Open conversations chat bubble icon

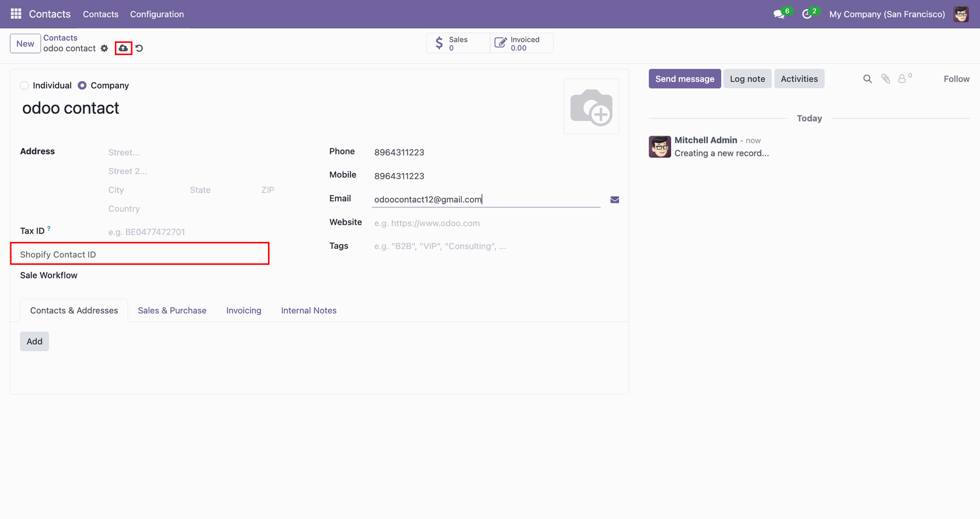point(779,14)
